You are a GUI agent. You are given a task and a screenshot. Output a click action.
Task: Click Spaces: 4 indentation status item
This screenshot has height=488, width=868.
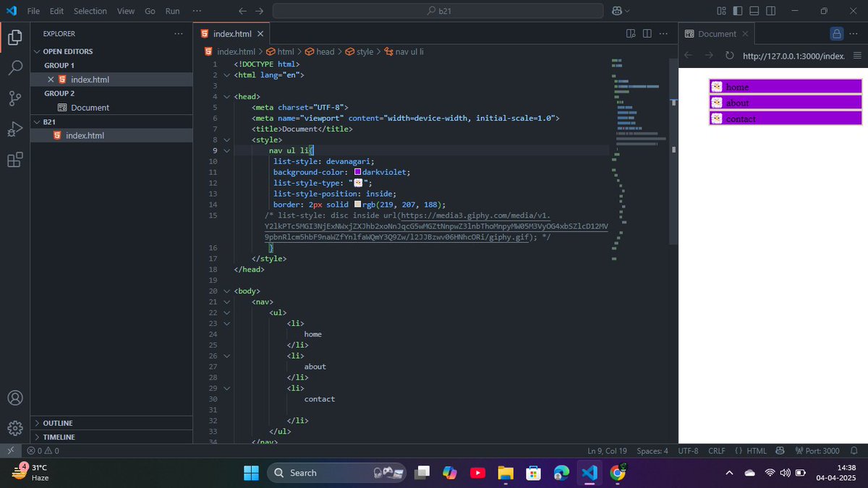(652, 451)
